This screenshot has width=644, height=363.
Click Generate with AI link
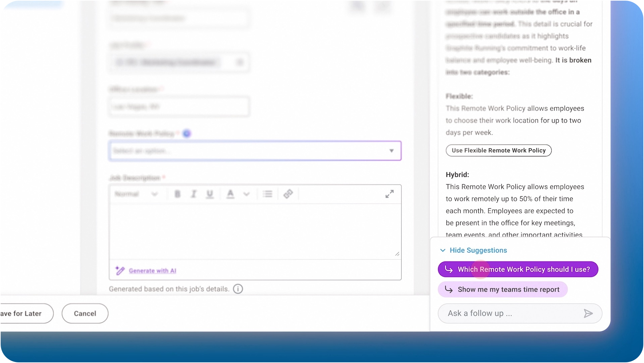click(x=152, y=271)
